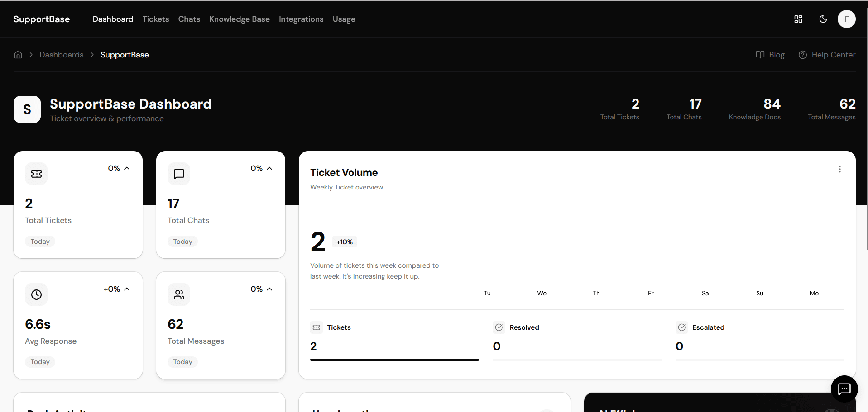Expand the 0% chevron on Total Tickets card
This screenshot has height=412, width=868.
click(127, 168)
